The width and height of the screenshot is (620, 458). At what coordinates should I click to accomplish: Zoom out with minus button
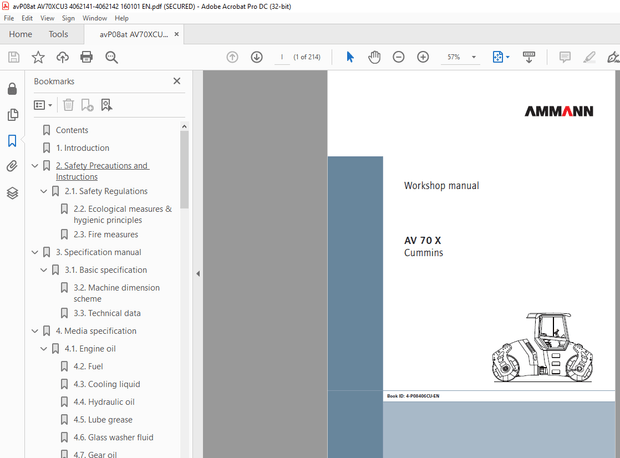(x=399, y=57)
